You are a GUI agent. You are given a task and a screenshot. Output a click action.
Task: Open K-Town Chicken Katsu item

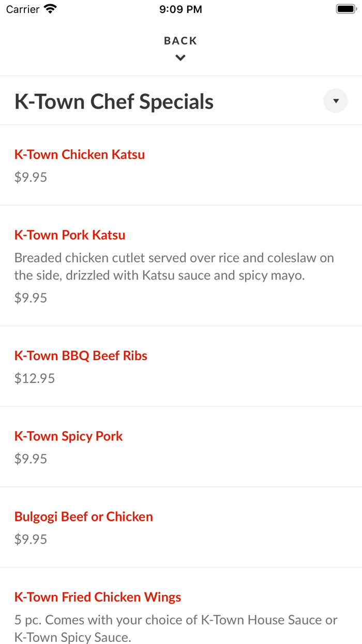coord(80,154)
